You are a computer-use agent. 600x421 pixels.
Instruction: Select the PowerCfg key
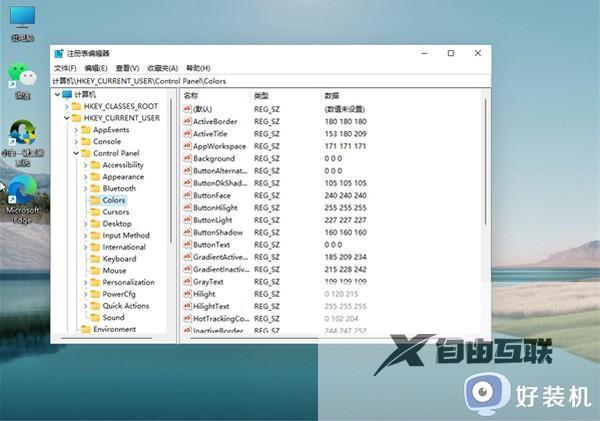(119, 294)
